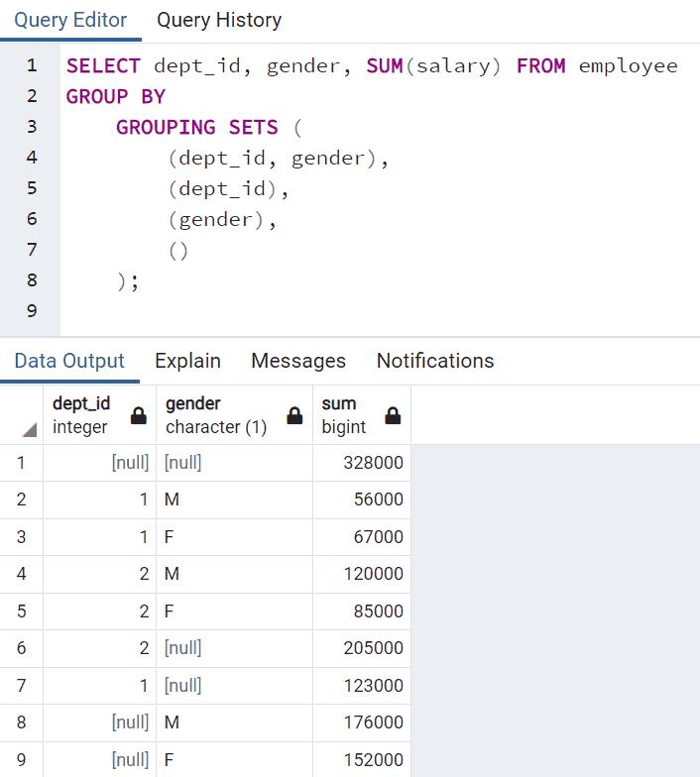
Task: Click the GROUPING SETS keyword in the editor
Action: pyautogui.click(x=196, y=127)
